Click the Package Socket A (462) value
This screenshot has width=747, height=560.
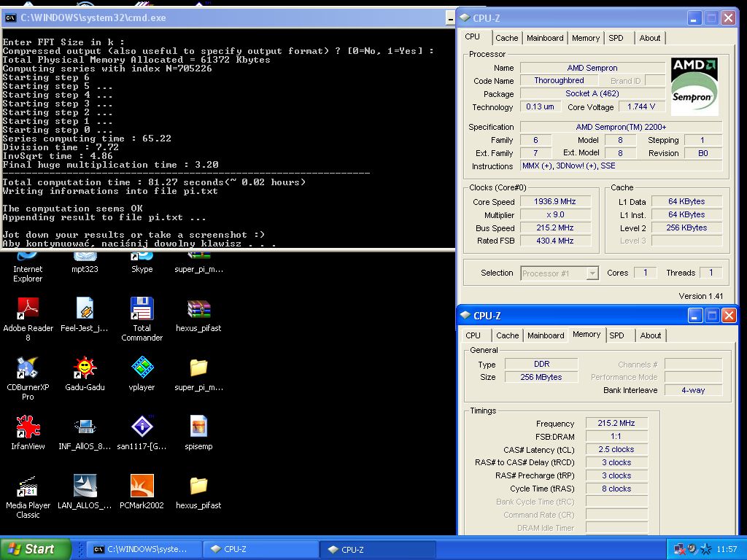point(592,94)
